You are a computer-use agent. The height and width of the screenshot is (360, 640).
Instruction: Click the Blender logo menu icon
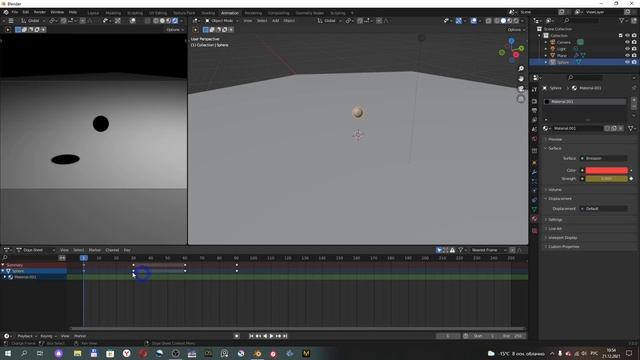tap(6, 12)
